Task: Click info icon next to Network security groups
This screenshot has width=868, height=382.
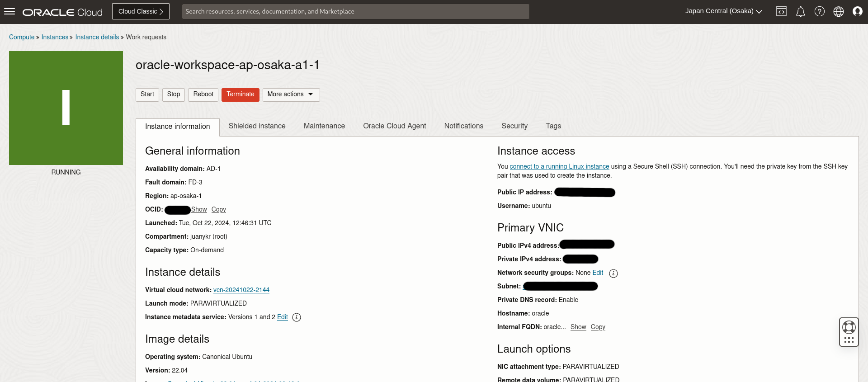Action: coord(613,274)
